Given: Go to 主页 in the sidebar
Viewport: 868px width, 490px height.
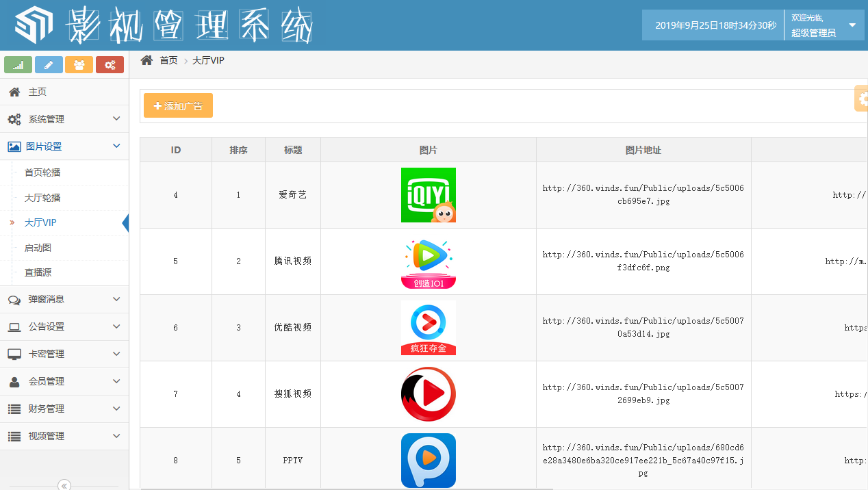Looking at the screenshot, I should [38, 92].
